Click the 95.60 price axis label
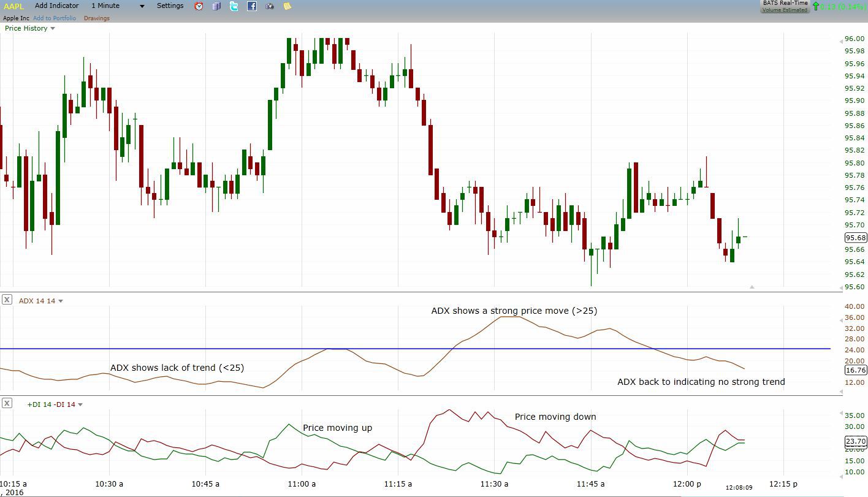Screen dimensions: 868x497 (x=855, y=287)
